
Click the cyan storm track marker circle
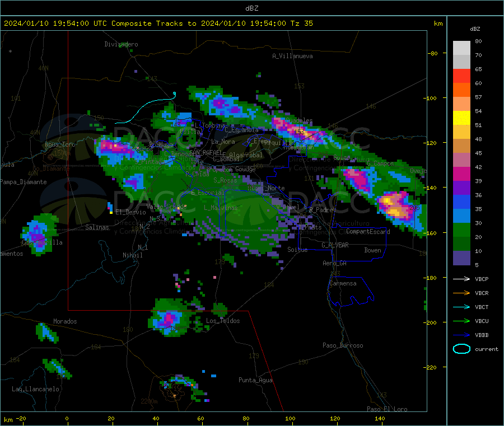point(175,93)
